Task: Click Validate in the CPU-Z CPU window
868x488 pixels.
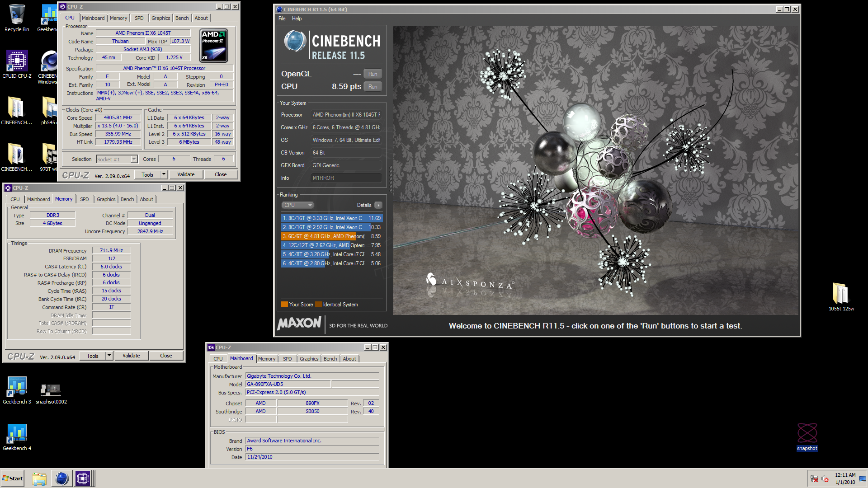Action: point(186,174)
